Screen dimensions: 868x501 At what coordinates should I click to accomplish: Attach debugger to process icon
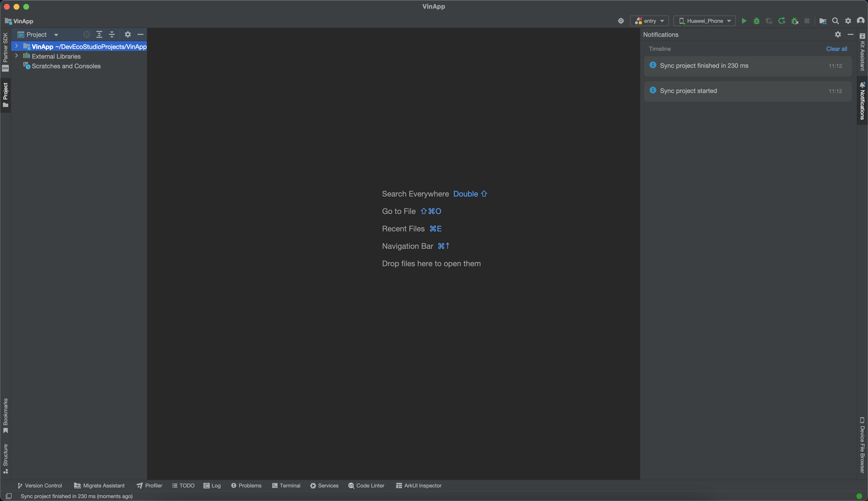pyautogui.click(x=795, y=21)
